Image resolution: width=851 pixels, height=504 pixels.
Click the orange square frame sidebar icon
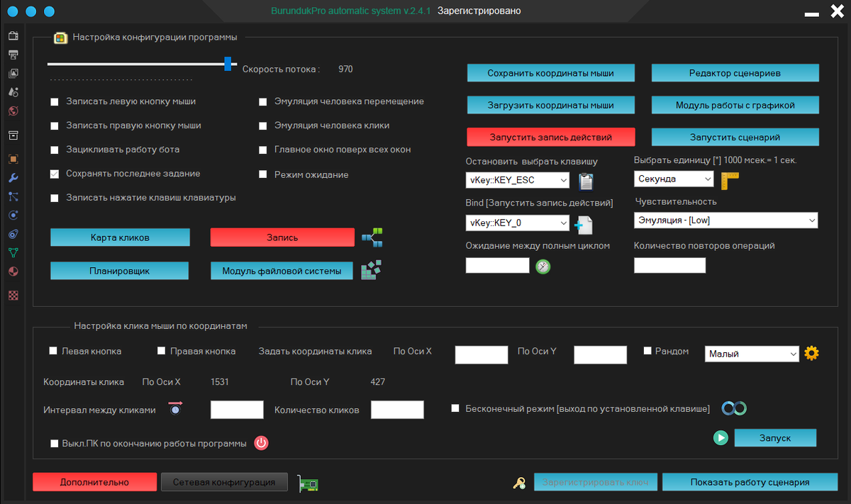pos(13,159)
